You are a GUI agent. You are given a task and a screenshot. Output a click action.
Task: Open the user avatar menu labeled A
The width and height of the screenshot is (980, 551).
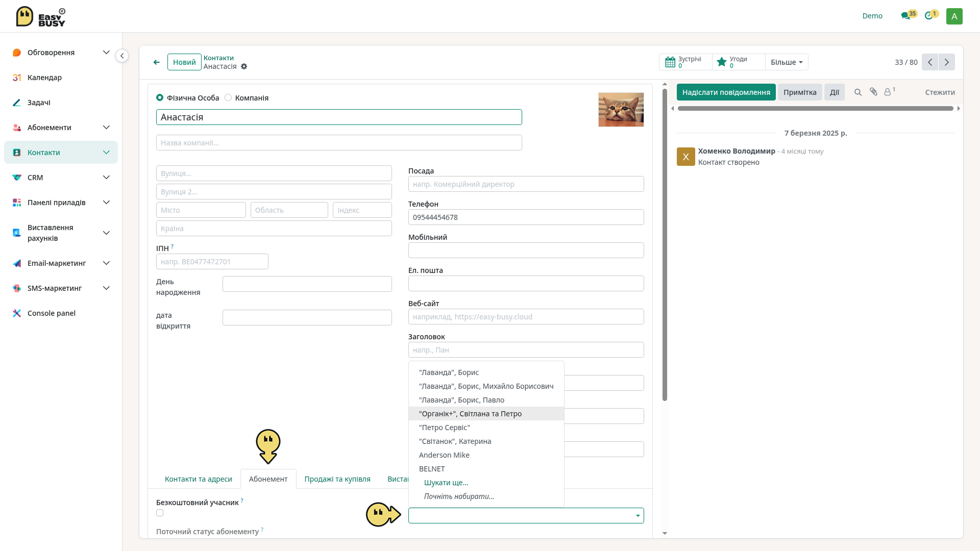[954, 16]
